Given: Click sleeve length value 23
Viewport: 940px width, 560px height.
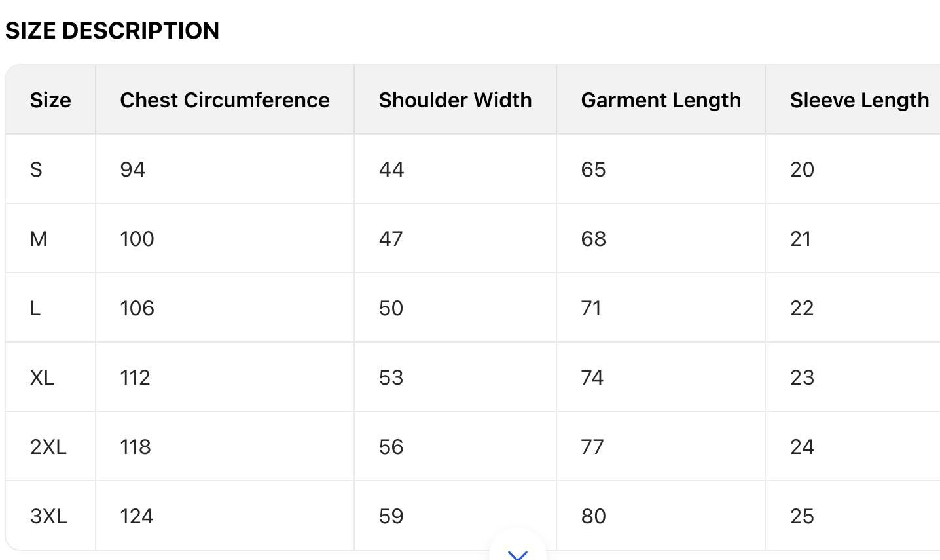Looking at the screenshot, I should pyautogui.click(x=802, y=377).
